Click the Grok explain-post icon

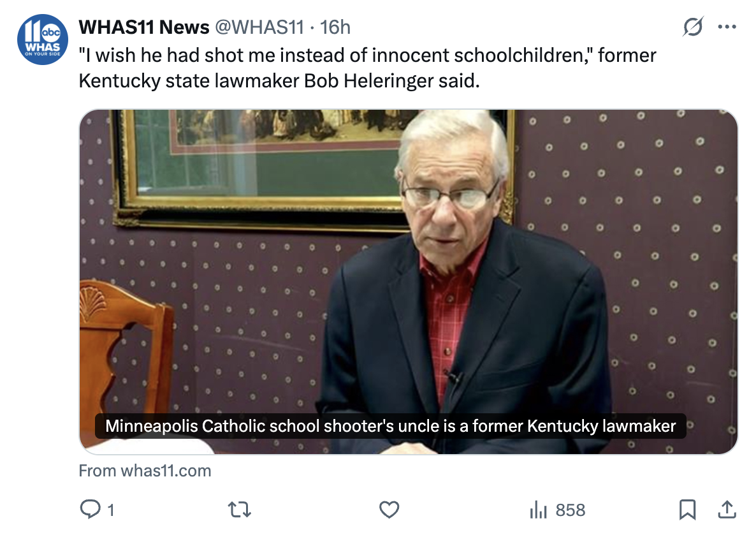tap(692, 27)
